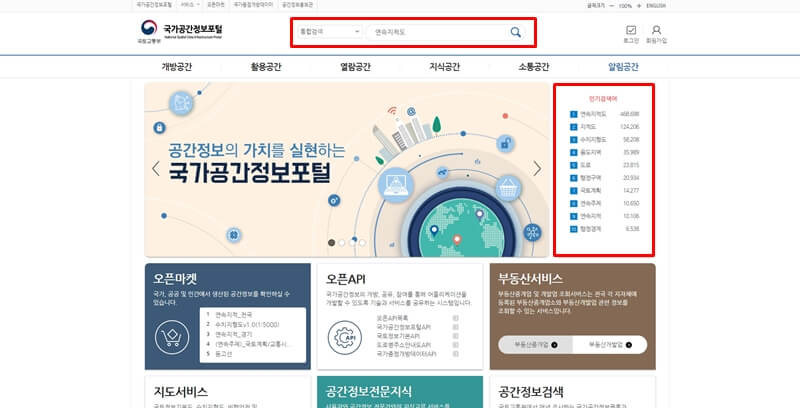
Task: Click popular keyword 행정경계 ranked tenth
Action: click(590, 229)
